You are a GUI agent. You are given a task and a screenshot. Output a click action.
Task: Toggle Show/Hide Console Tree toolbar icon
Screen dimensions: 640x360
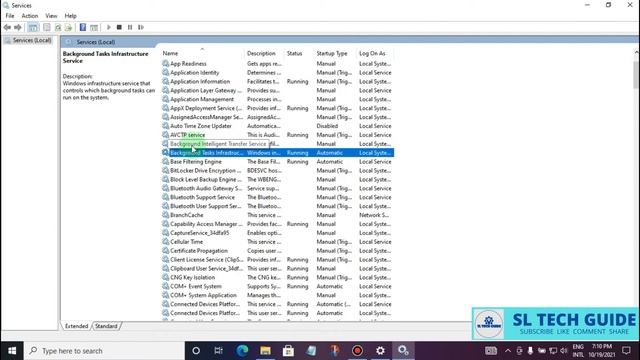pyautogui.click(x=33, y=27)
